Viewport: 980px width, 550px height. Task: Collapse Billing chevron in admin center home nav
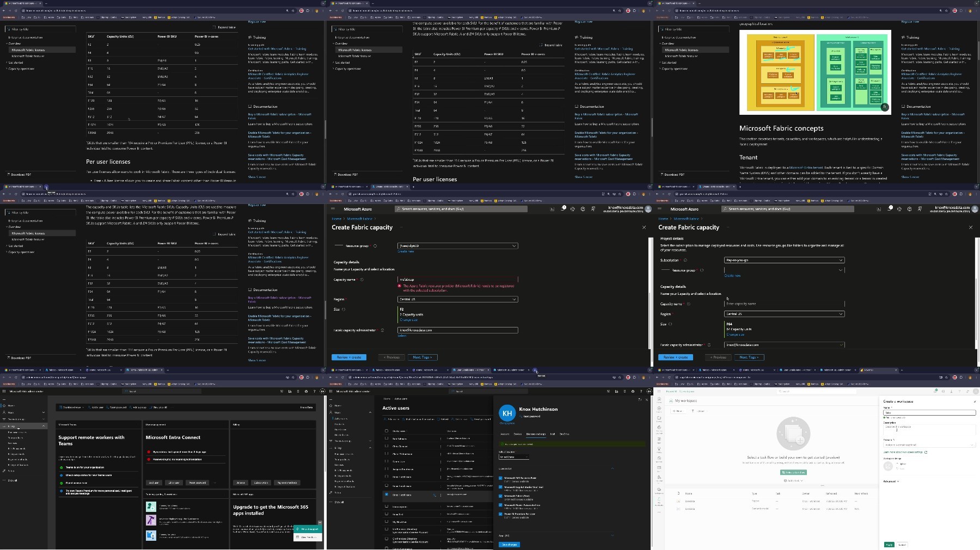[x=44, y=426]
